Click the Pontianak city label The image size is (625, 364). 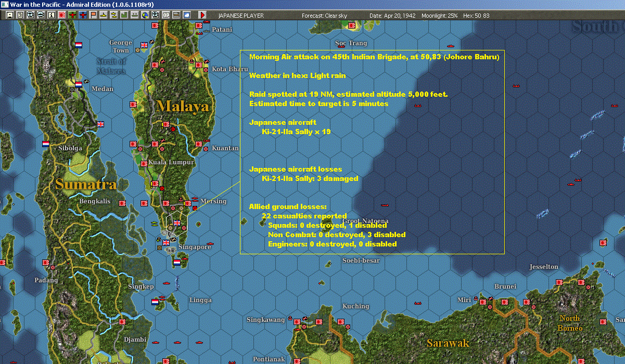click(269, 359)
